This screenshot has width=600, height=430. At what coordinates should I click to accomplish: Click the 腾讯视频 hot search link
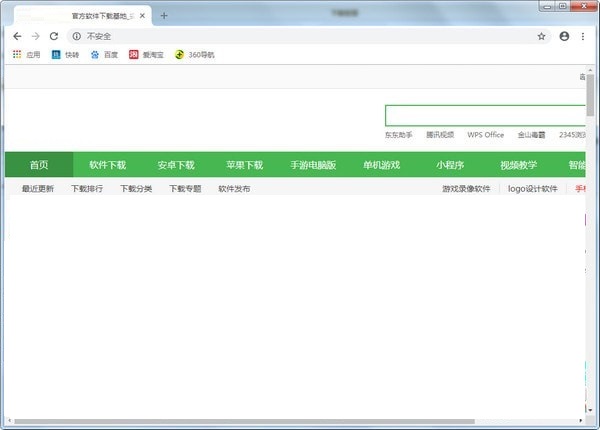pos(440,135)
